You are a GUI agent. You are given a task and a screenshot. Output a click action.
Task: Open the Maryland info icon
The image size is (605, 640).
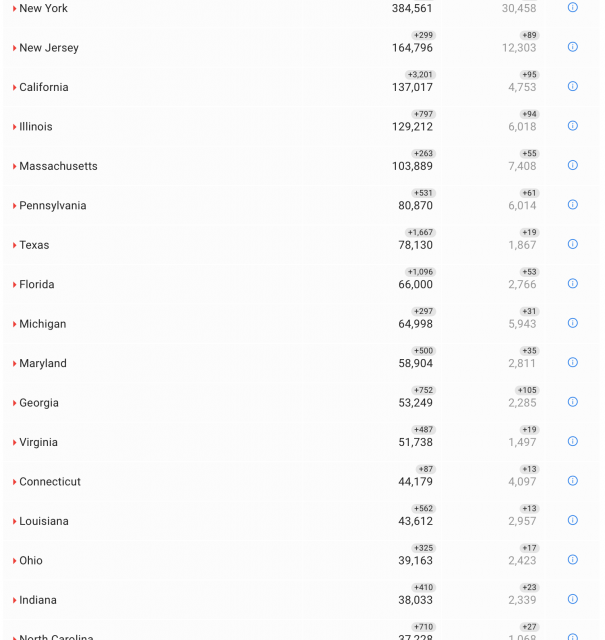click(572, 363)
